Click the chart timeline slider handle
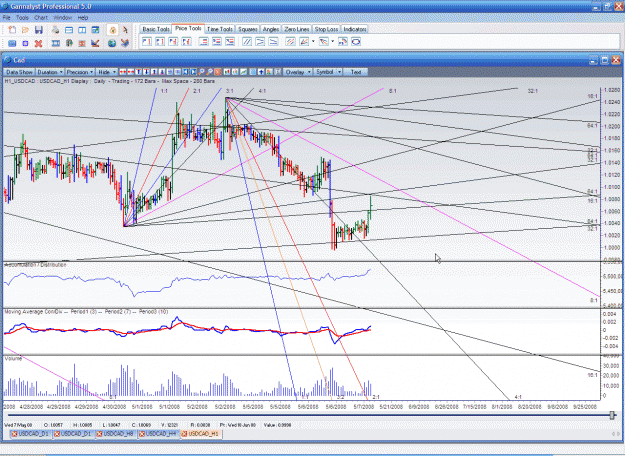This screenshot has height=456, width=625. [x=612, y=416]
